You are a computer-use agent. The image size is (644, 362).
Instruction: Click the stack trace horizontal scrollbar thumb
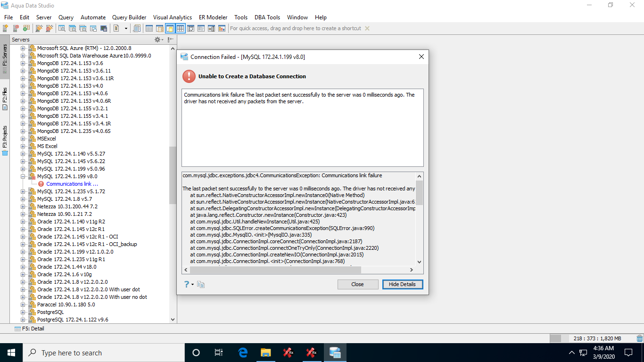(x=275, y=270)
